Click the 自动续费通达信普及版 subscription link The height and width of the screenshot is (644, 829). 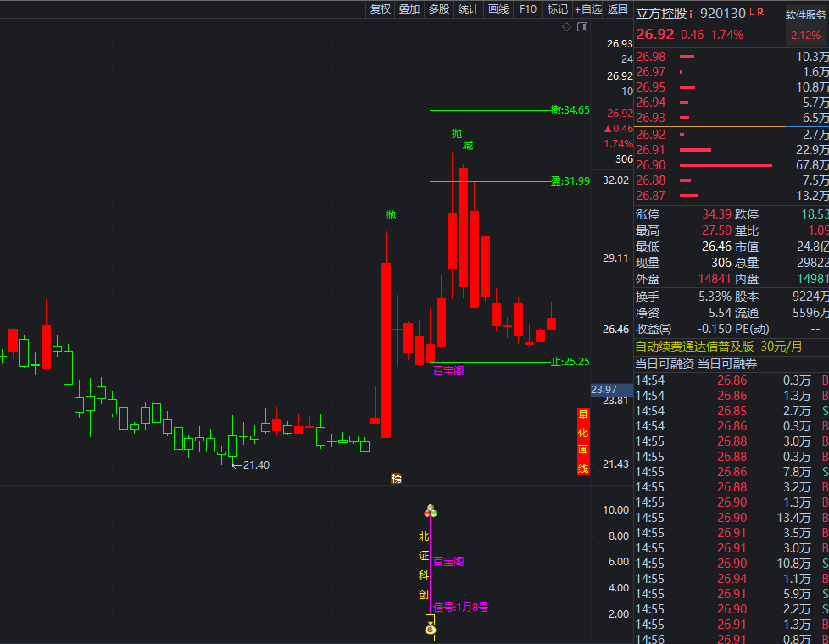tap(694, 347)
